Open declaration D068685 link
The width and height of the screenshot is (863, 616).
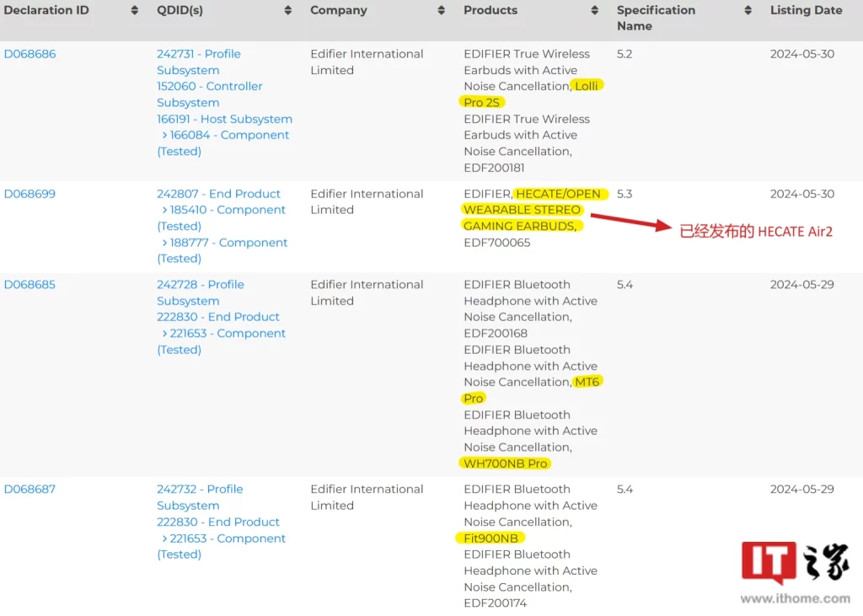pos(29,285)
